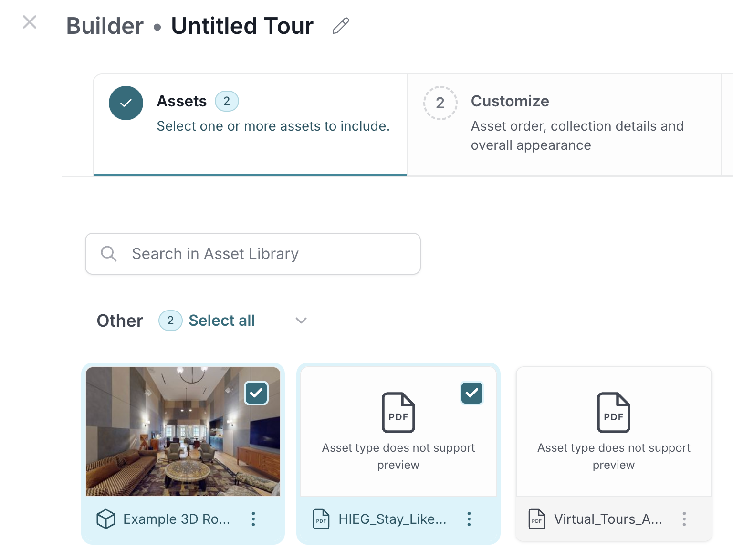Click the 3D cube icon beside Example 3D Ro...
The width and height of the screenshot is (733, 560).
pyautogui.click(x=106, y=519)
